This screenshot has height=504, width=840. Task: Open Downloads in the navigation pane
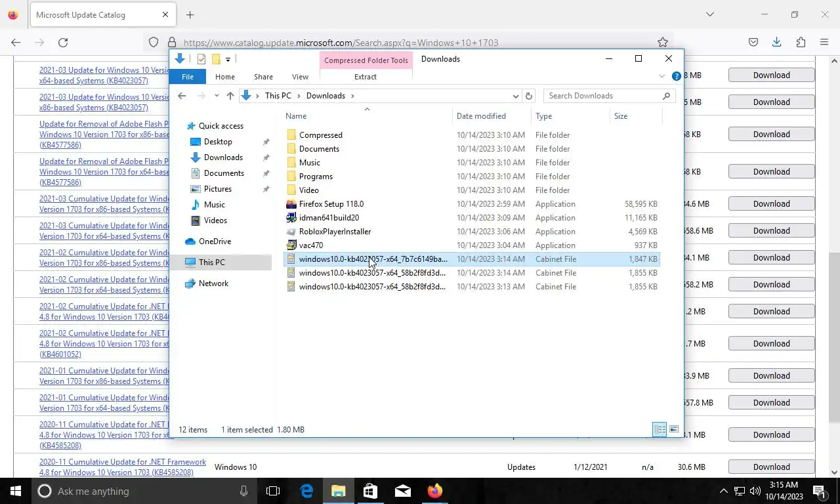[223, 157]
